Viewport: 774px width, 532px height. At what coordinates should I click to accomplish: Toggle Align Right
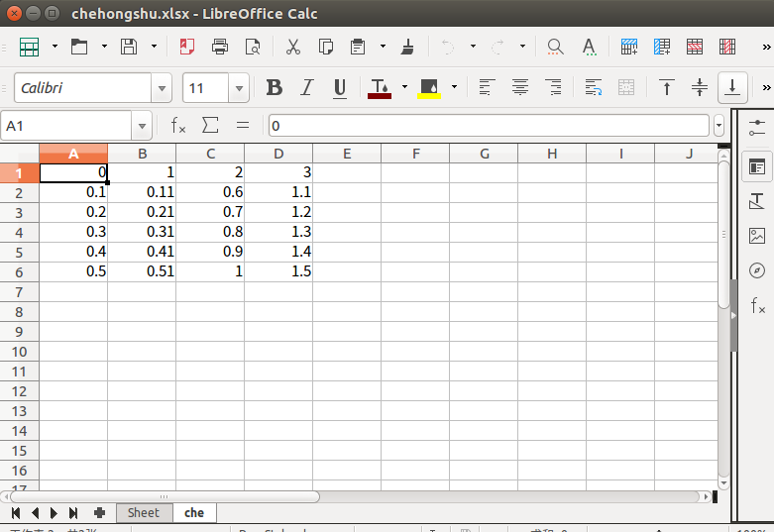click(x=553, y=88)
